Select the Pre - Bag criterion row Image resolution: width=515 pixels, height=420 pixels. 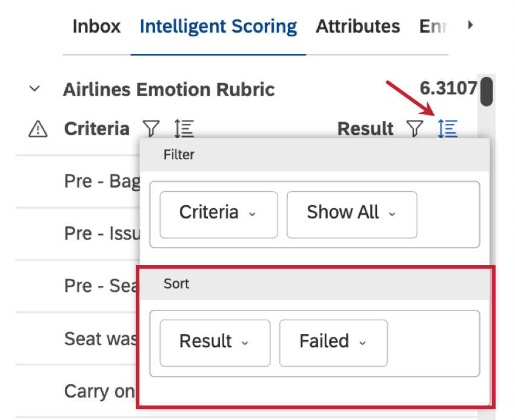[91, 181]
